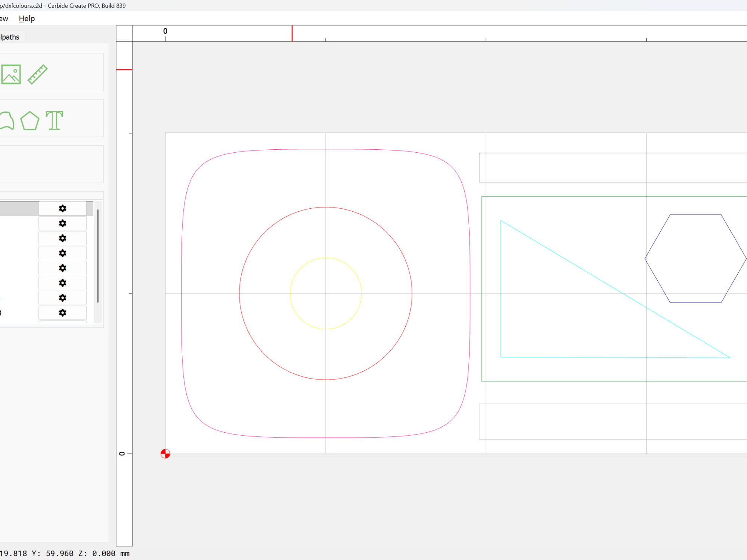The height and width of the screenshot is (560, 747).
Task: Click the layer list vertical scrollbar
Action: pyautogui.click(x=98, y=256)
